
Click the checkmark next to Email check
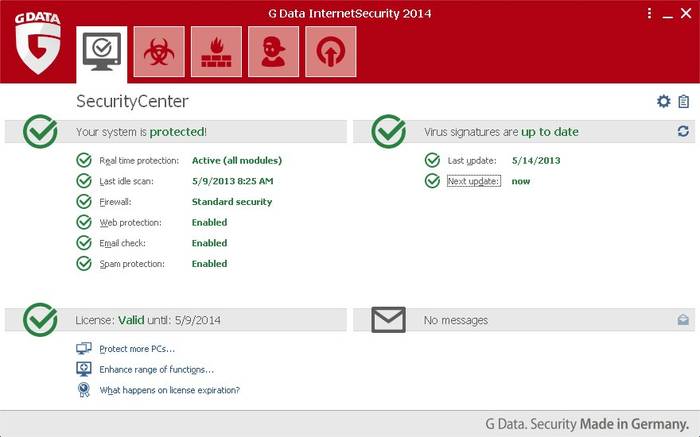click(x=84, y=243)
